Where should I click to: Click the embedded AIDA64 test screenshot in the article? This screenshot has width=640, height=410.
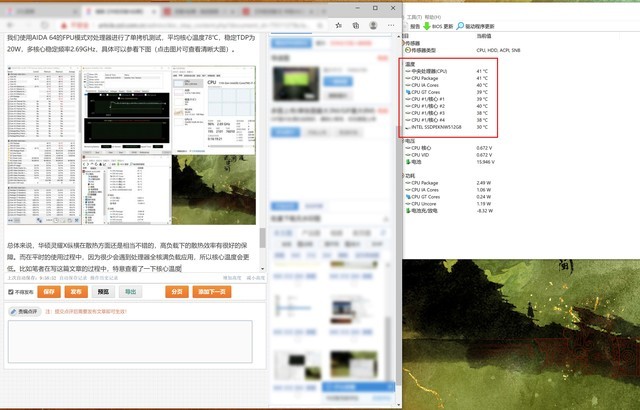pos(131,145)
